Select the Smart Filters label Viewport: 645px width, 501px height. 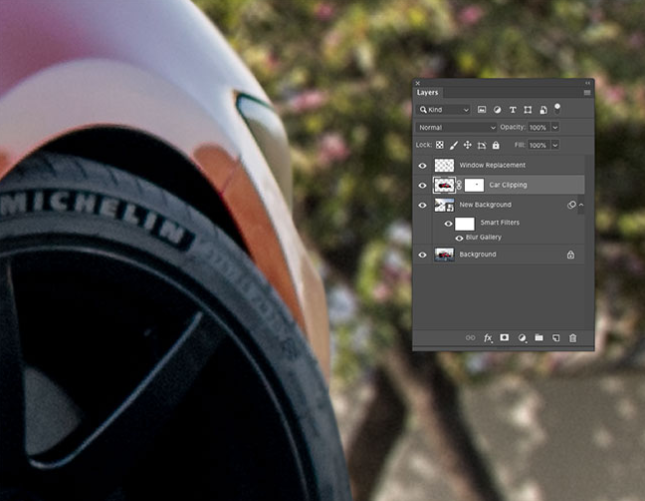point(500,223)
